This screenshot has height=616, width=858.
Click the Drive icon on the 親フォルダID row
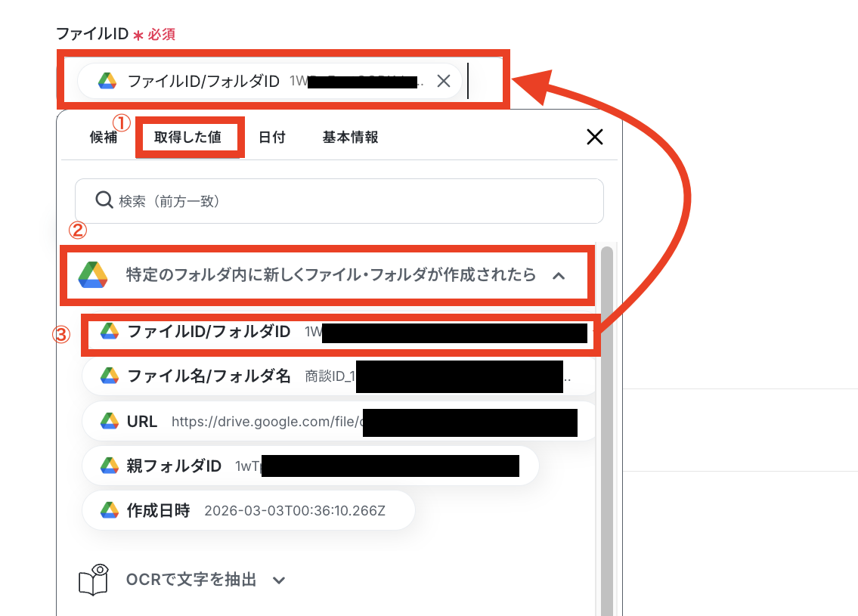(x=110, y=466)
